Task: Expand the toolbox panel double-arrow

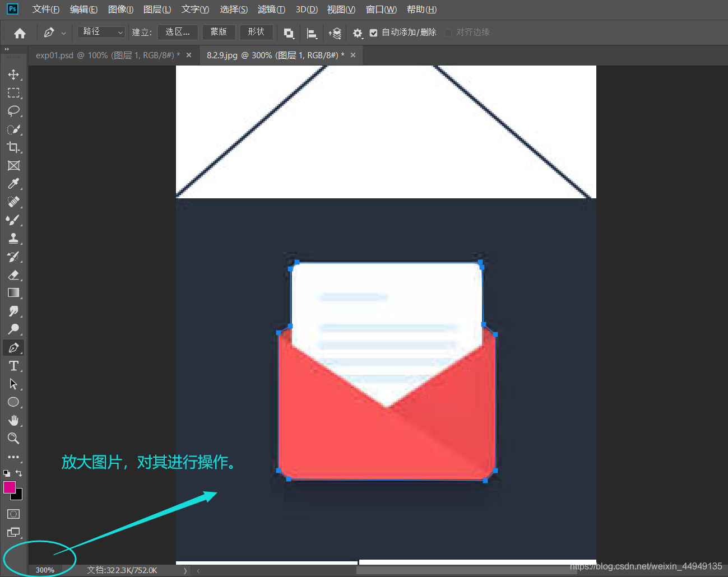Action: click(x=7, y=49)
